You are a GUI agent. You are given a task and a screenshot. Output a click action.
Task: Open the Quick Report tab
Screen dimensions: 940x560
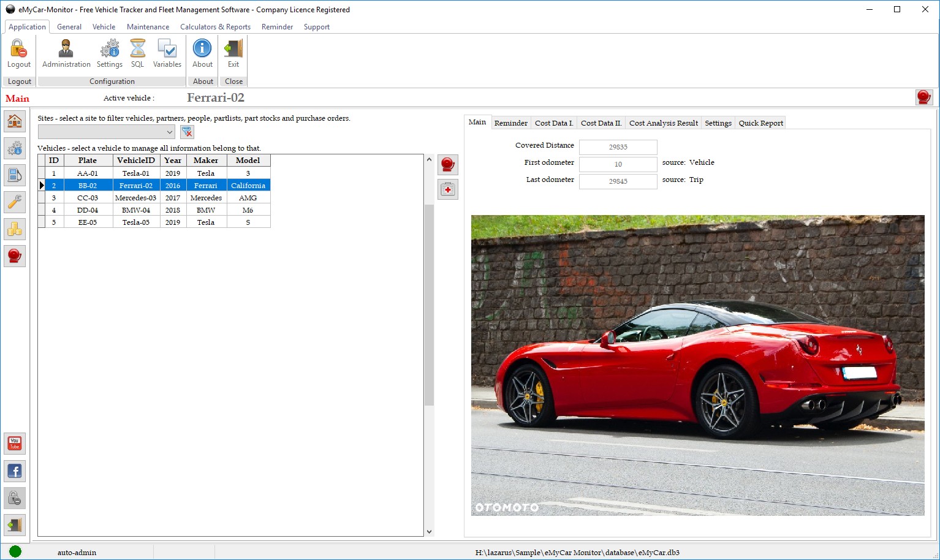coord(760,123)
